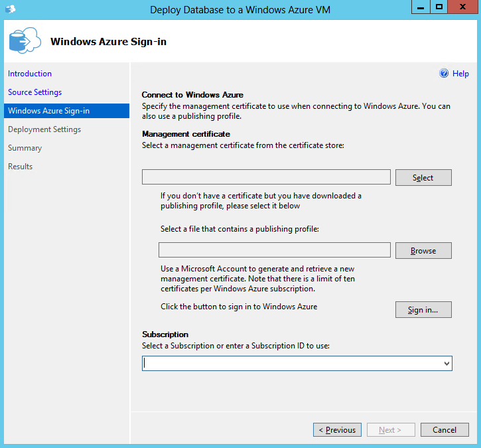Open the Deployment Settings step
481x448 pixels.
[44, 129]
